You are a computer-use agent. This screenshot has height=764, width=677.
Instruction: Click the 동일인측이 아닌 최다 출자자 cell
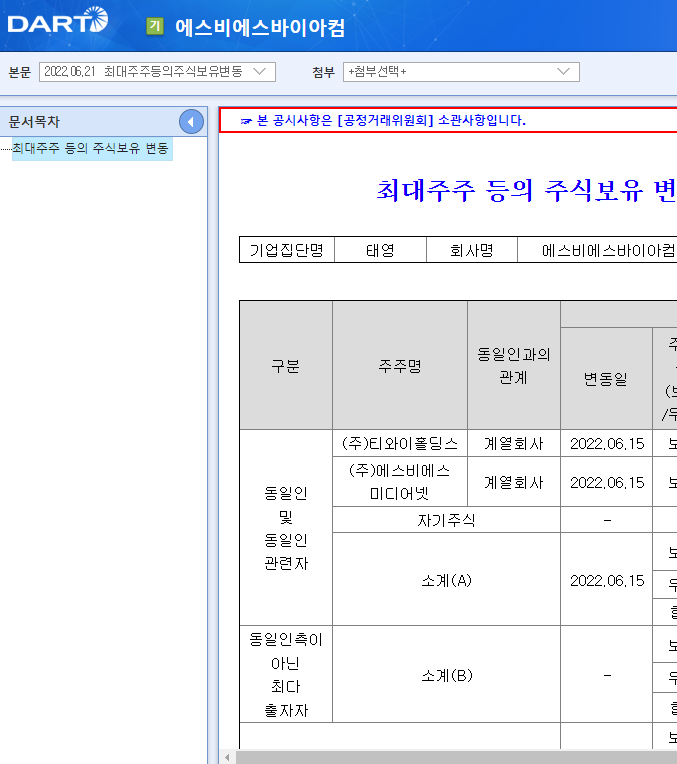(x=286, y=675)
